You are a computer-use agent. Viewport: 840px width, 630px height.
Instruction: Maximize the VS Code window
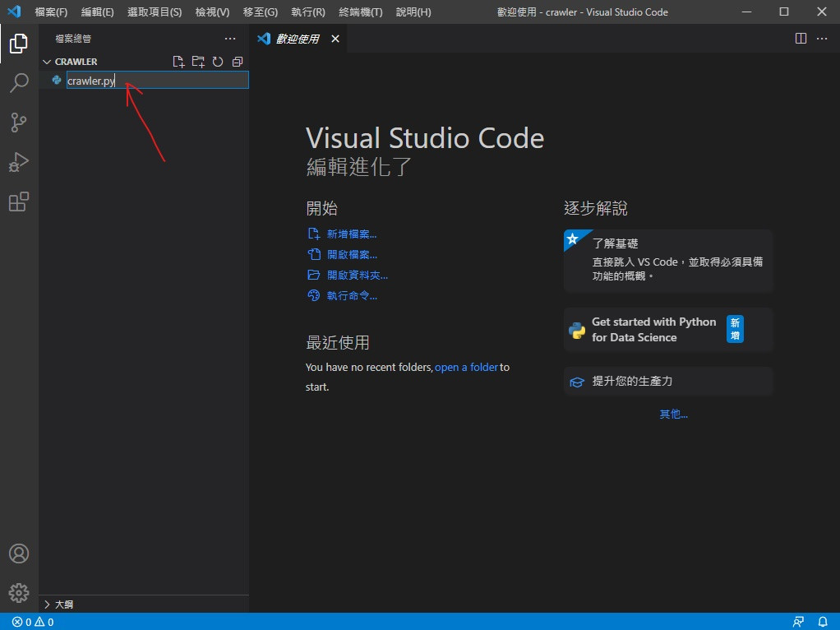[x=784, y=12]
